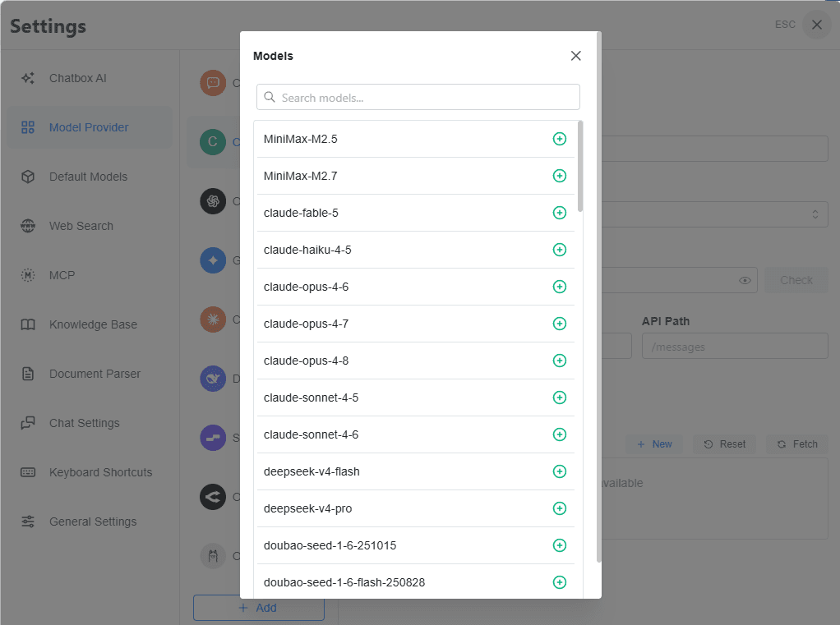Image resolution: width=840 pixels, height=625 pixels.
Task: Add deepseek-v4-flash using the plus icon
Action: 559,471
